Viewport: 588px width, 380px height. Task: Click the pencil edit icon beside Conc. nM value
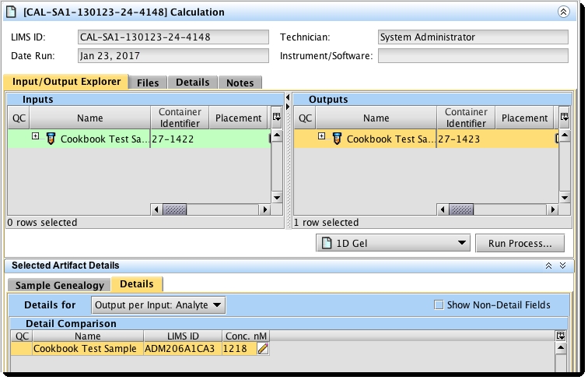click(263, 349)
